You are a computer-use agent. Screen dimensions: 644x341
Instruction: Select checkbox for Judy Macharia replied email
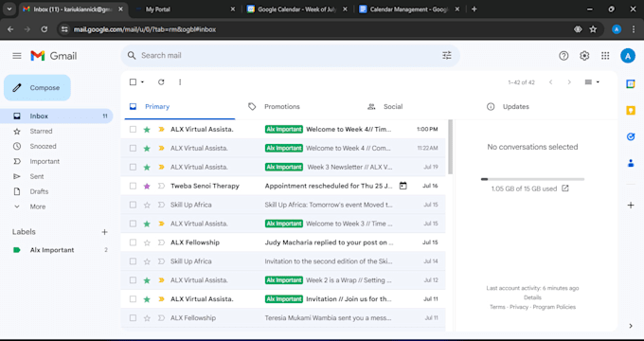133,242
